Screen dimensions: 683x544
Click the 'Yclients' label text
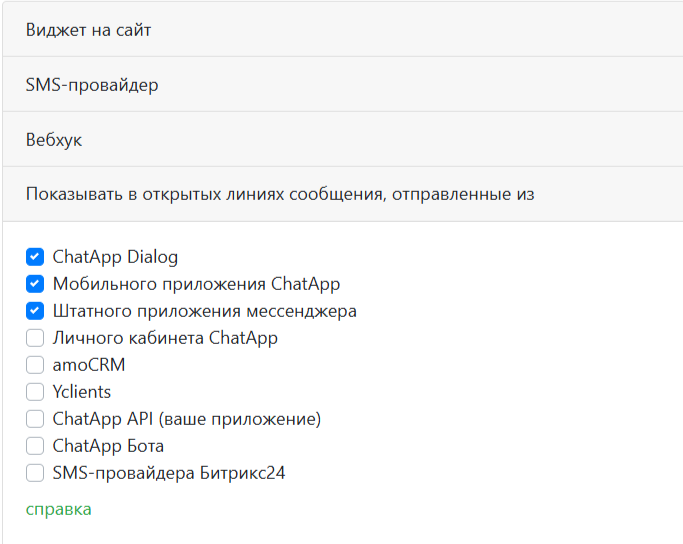82,392
